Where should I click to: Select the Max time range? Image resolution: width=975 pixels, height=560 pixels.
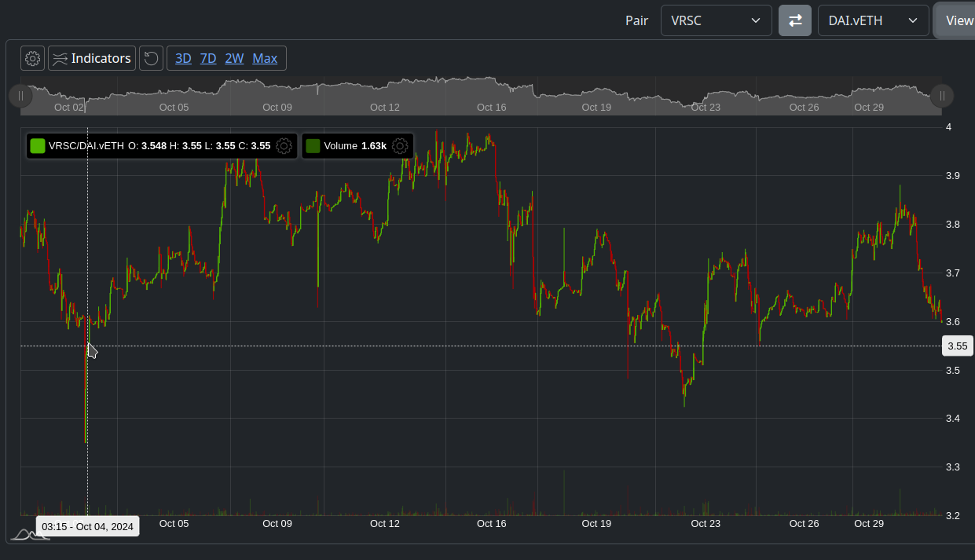(x=265, y=58)
